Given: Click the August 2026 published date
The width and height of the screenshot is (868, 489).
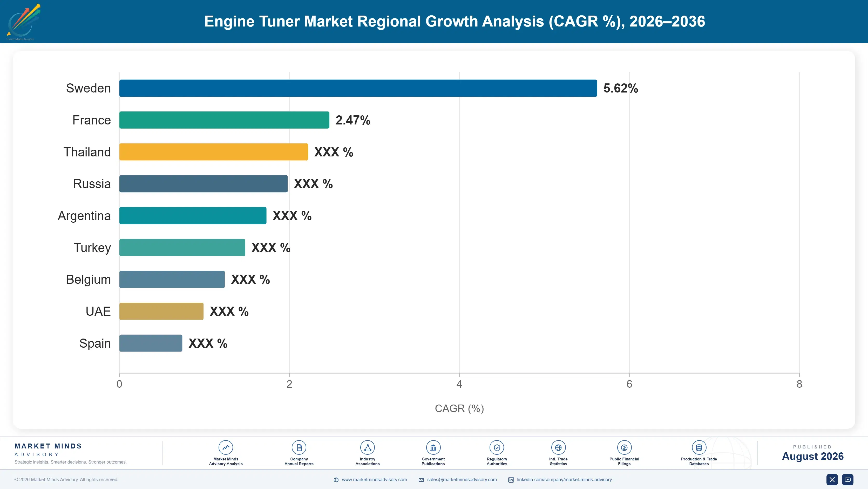Looking at the screenshot, I should pyautogui.click(x=812, y=456).
